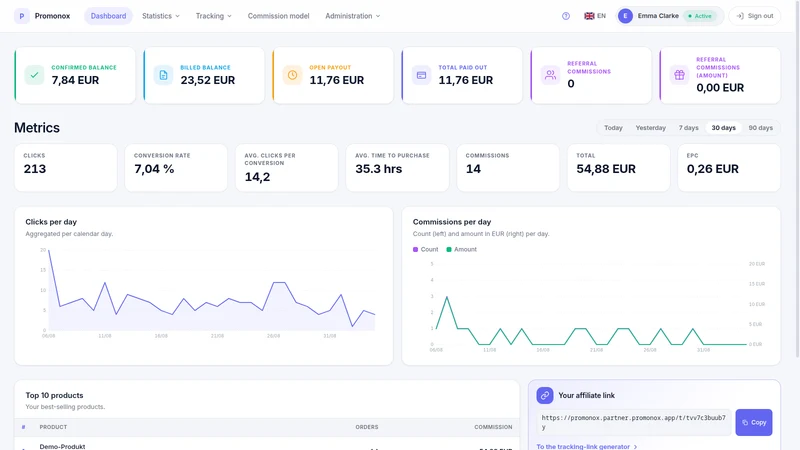The width and height of the screenshot is (800, 450).
Task: Open the Commission model page
Action: 279,16
